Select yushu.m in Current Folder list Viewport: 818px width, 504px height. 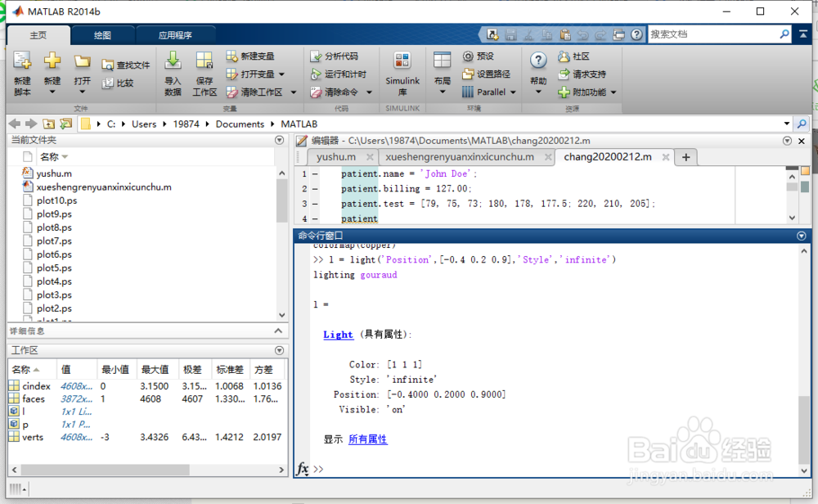54,173
